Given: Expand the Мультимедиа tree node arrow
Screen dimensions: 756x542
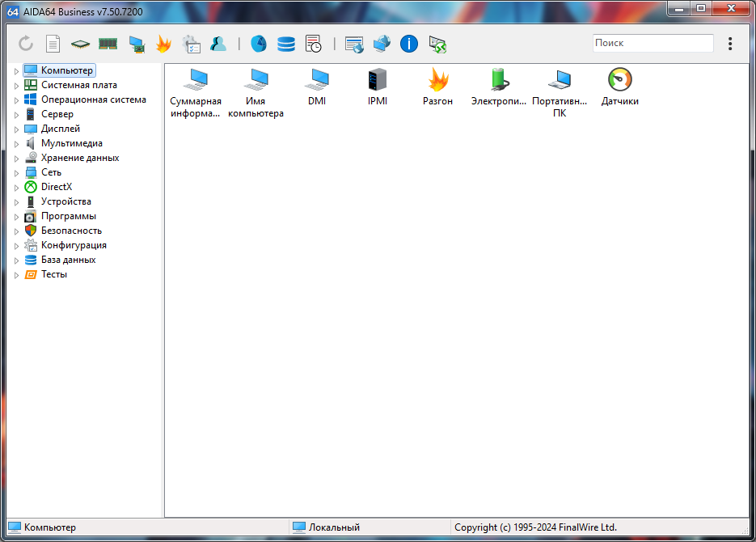Looking at the screenshot, I should (x=16, y=144).
